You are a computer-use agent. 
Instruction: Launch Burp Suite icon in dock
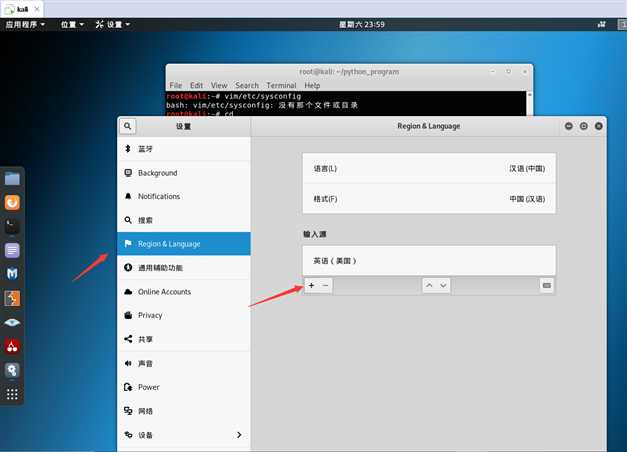click(12, 298)
